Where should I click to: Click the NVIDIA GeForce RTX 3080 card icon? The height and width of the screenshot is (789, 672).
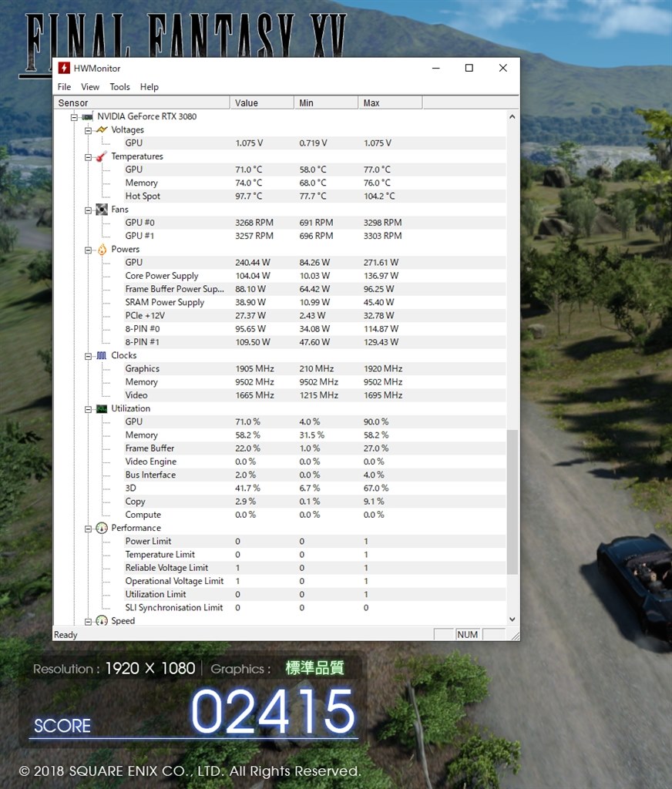(88, 117)
